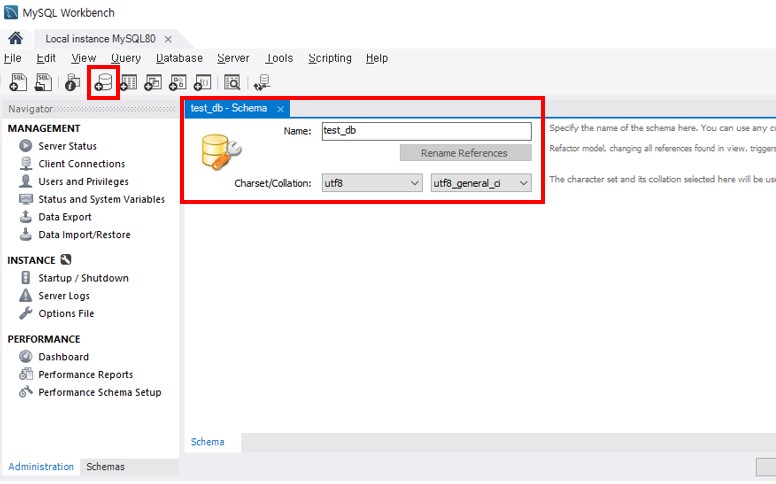Click the Options File wrench icon

coord(26,313)
